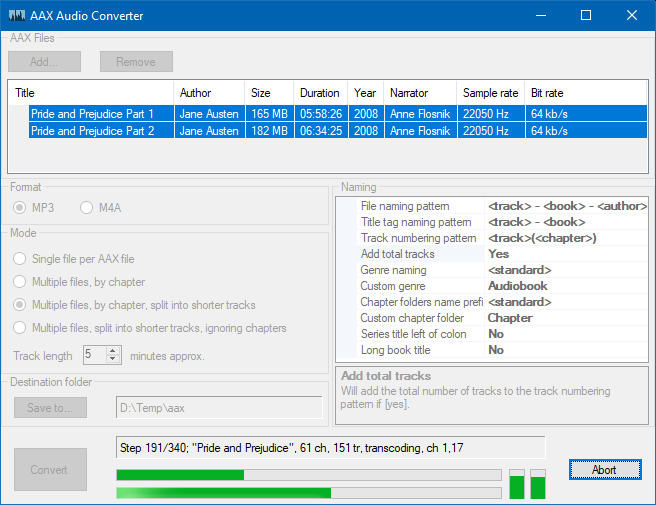Click the File naming pattern value
The height and width of the screenshot is (505, 656).
565,206
